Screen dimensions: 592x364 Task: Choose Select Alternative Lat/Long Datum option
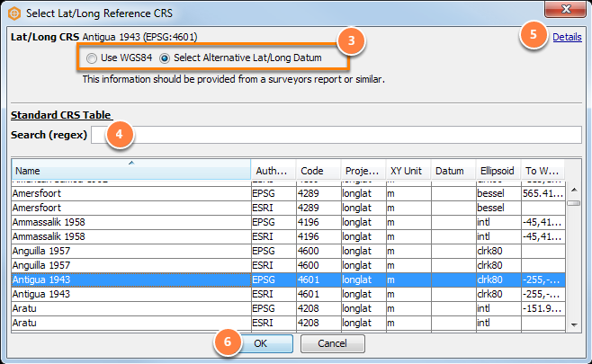point(165,58)
